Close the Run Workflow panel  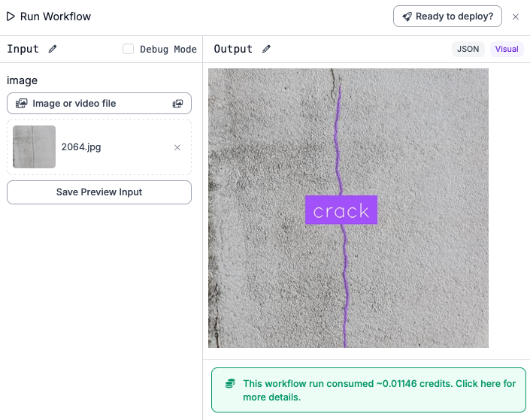tap(516, 17)
